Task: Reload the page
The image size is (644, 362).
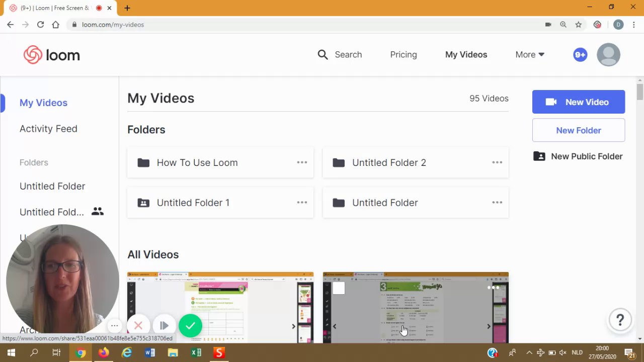Action: [x=40, y=25]
